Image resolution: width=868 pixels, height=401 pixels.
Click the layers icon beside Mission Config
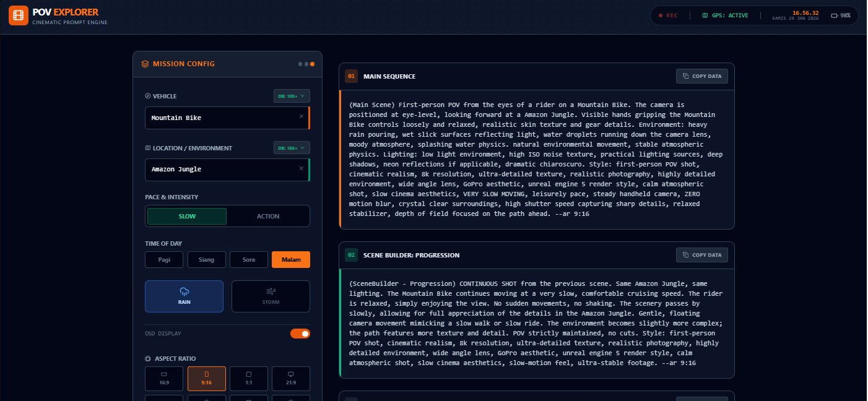[145, 64]
